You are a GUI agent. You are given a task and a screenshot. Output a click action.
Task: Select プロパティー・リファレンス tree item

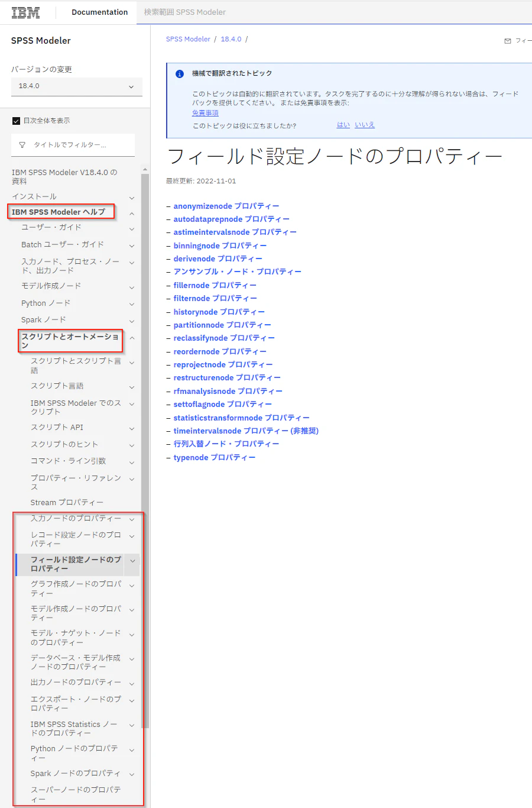tap(76, 483)
